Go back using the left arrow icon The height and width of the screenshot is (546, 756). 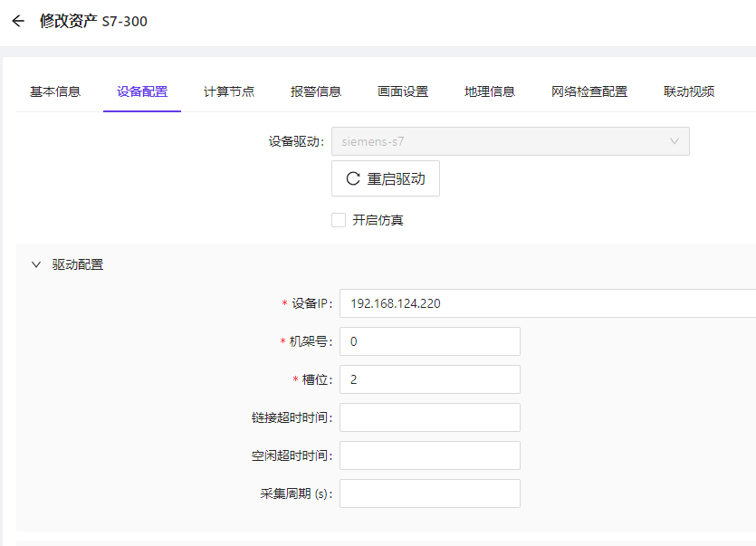18,21
